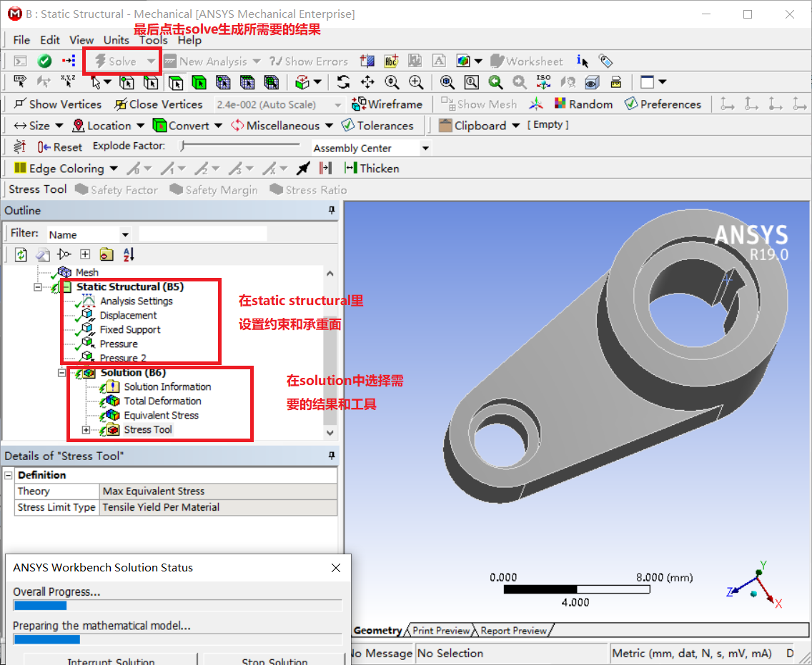Toggle the direction arrow icon on the Edge Coloring toolbar

[x=303, y=168]
